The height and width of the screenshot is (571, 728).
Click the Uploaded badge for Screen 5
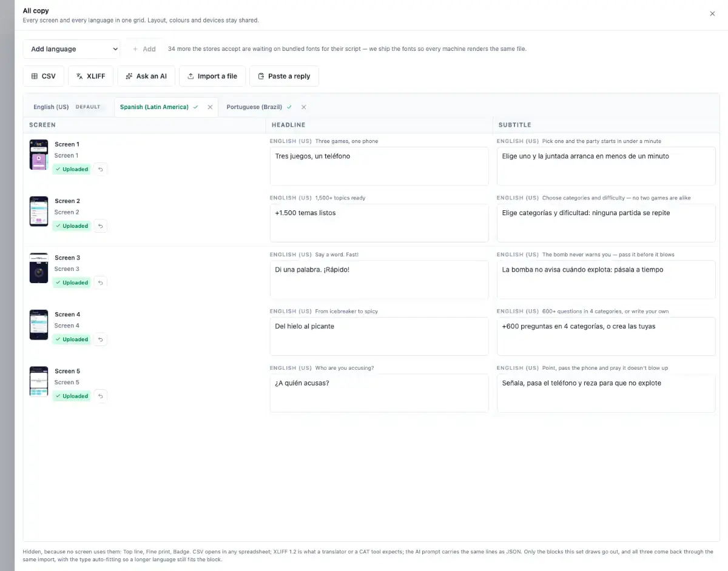[72, 396]
